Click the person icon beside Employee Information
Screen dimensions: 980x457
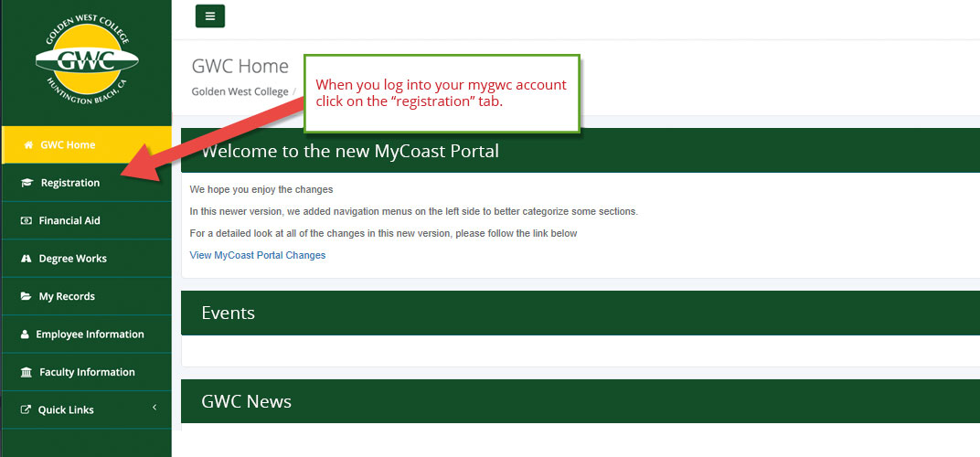click(x=25, y=335)
